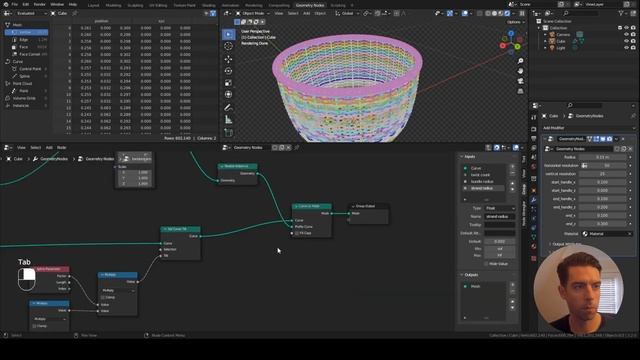Screen dimensions: 640x360
Task: Click the blue Z axis on navigation gizmo
Action: click(x=511, y=33)
